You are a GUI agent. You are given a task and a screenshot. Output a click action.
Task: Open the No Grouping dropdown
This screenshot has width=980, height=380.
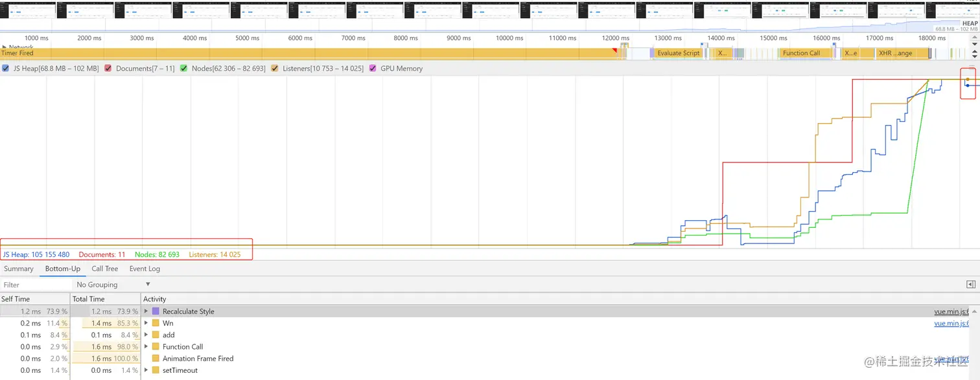pyautogui.click(x=113, y=284)
